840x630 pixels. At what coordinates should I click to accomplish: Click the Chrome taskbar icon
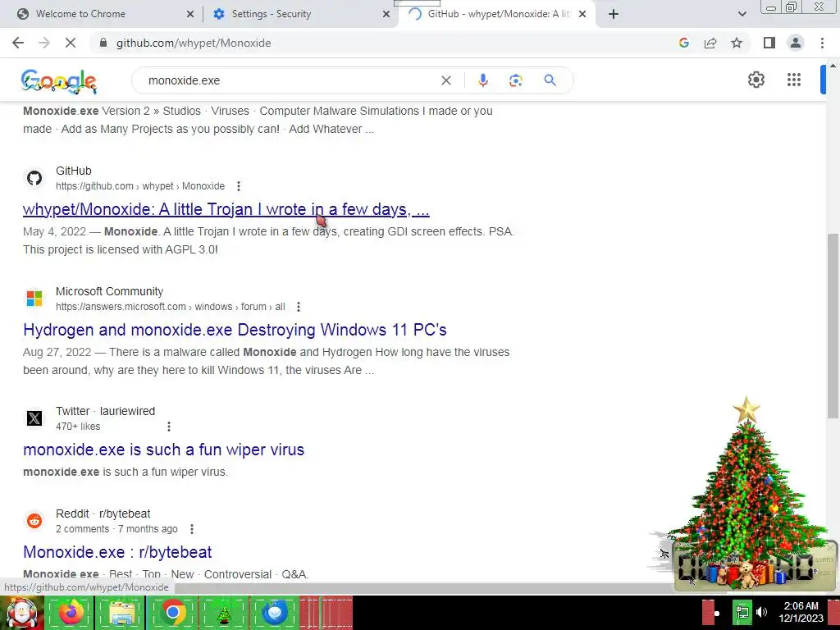pos(172,612)
